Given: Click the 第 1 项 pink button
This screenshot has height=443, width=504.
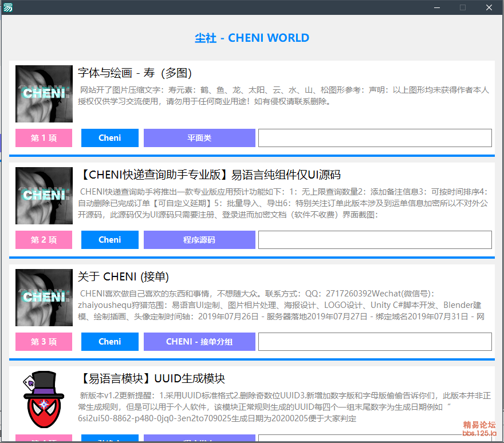Looking at the screenshot, I should [x=44, y=138].
